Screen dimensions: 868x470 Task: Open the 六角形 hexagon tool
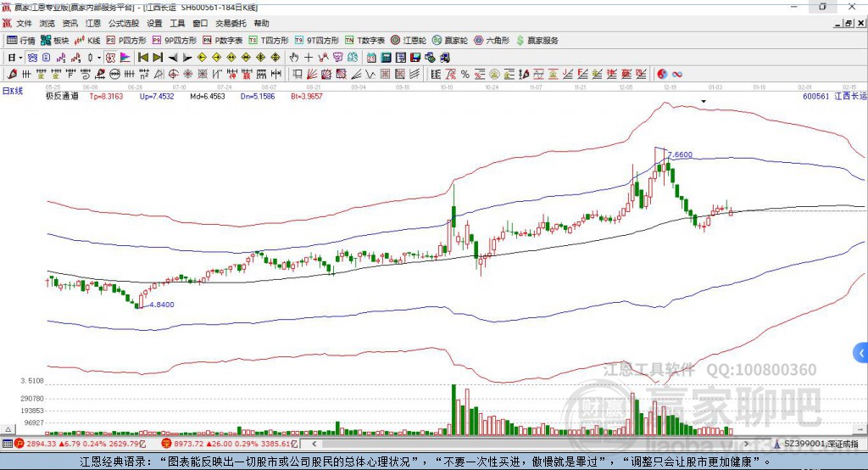[x=492, y=41]
